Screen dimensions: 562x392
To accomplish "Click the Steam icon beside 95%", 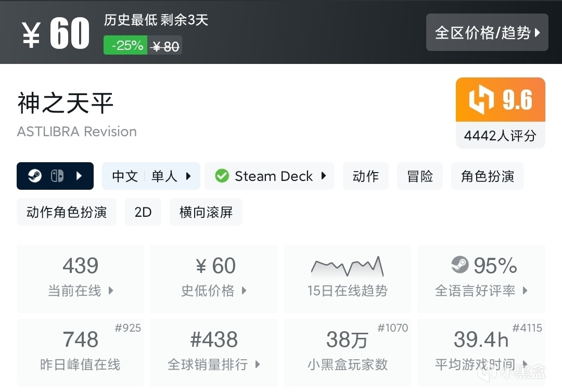I will point(460,265).
